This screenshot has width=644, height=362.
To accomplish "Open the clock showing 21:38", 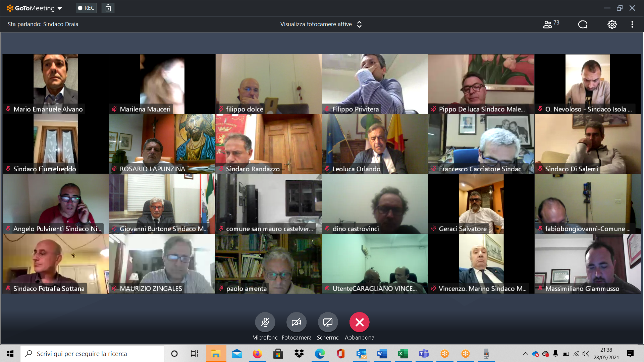I will pyautogui.click(x=606, y=354).
